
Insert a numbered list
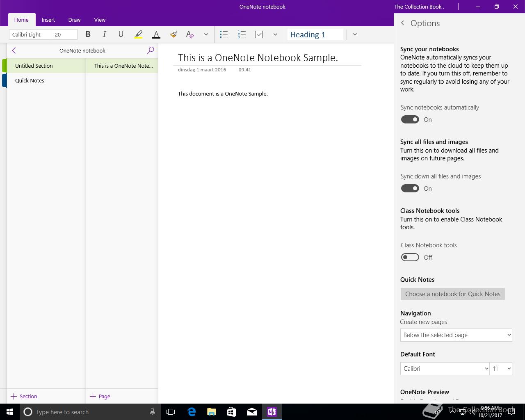[242, 34]
